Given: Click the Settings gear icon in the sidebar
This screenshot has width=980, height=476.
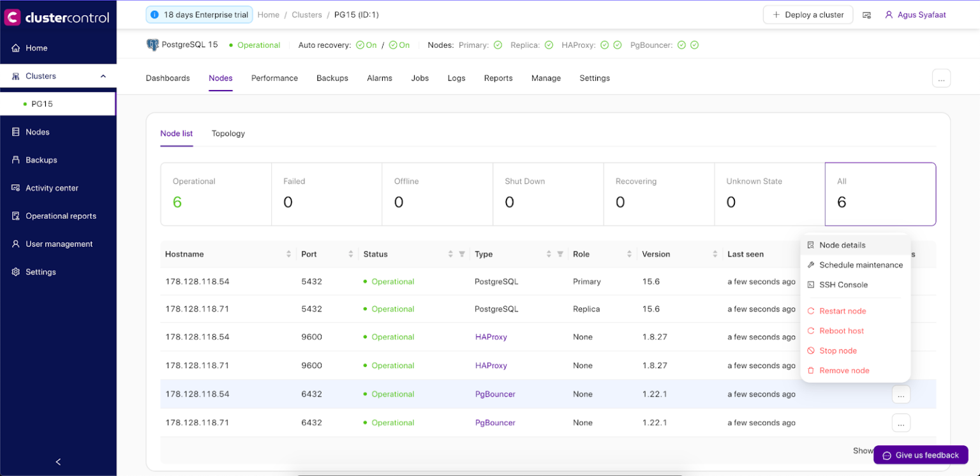Looking at the screenshot, I should coord(15,272).
